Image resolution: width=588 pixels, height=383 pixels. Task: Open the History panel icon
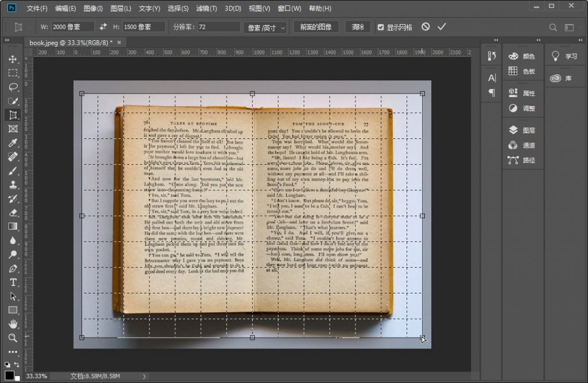492,56
